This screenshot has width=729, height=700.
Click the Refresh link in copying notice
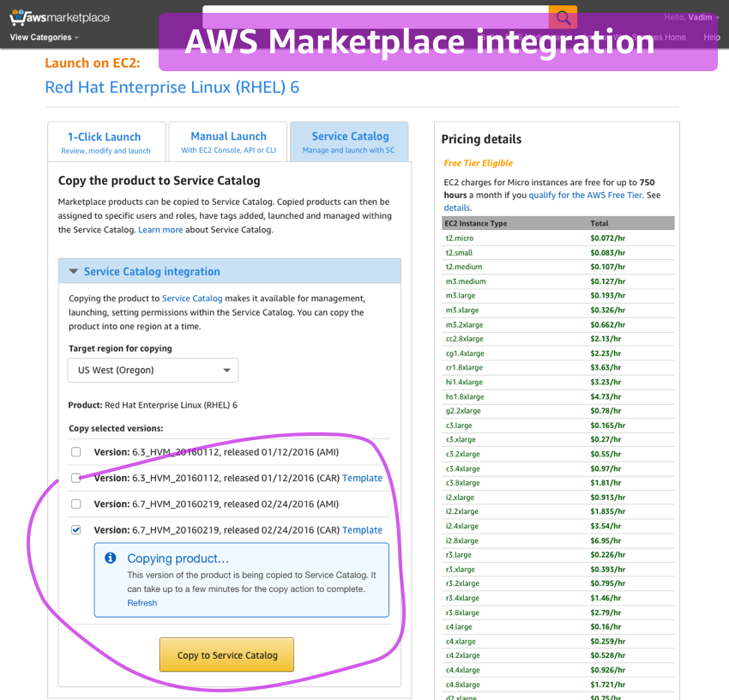point(142,603)
